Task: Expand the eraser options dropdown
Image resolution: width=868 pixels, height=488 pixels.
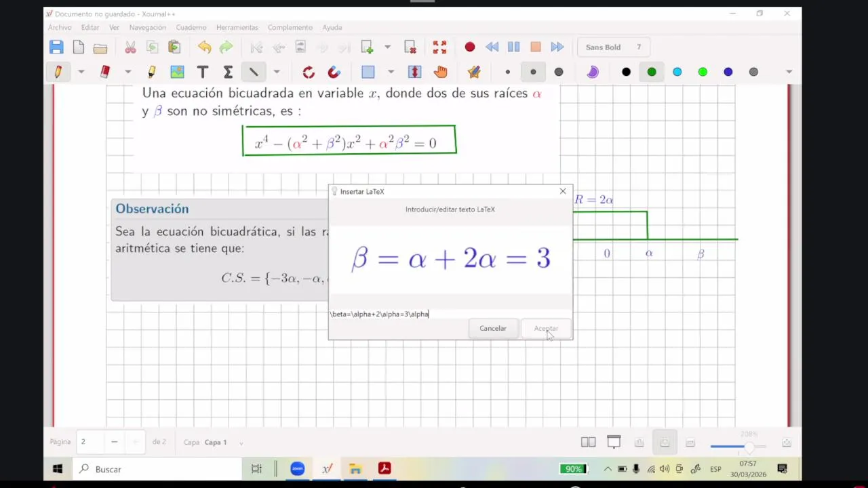Action: (127, 72)
